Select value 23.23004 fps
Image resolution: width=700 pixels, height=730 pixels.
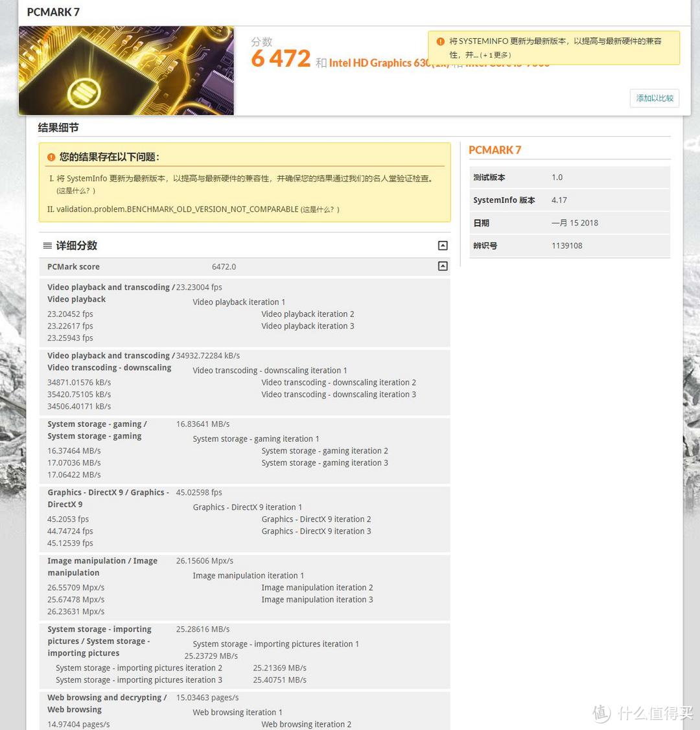(x=199, y=287)
